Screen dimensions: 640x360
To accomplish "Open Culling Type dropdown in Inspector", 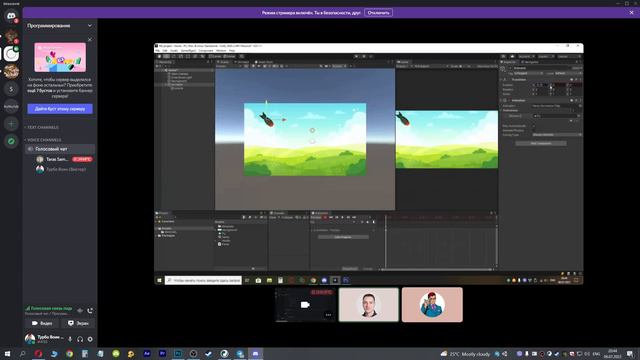I will (x=557, y=135).
